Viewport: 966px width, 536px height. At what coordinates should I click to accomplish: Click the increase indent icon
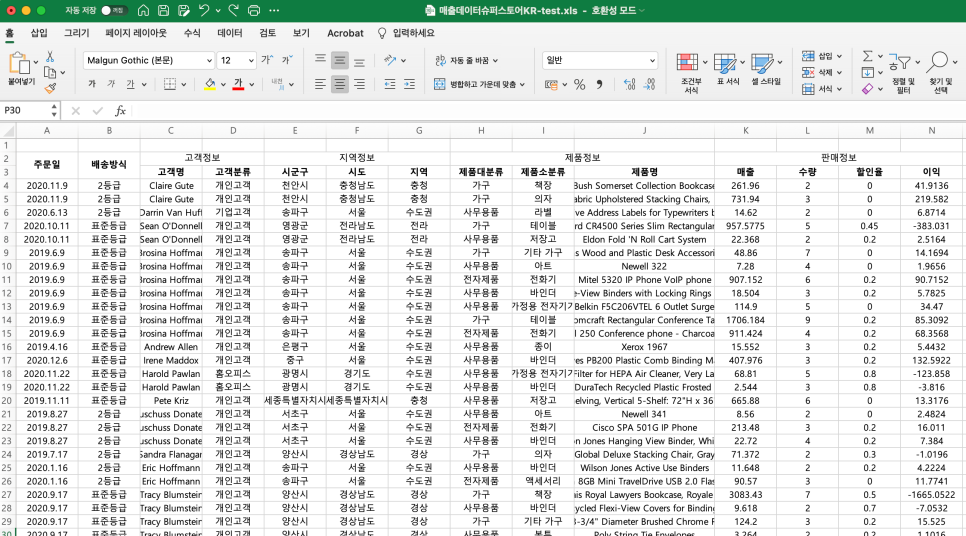(x=409, y=84)
